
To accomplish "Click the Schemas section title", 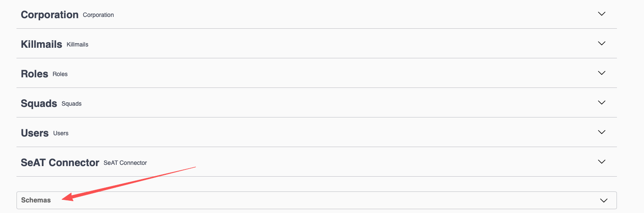I will click(36, 200).
